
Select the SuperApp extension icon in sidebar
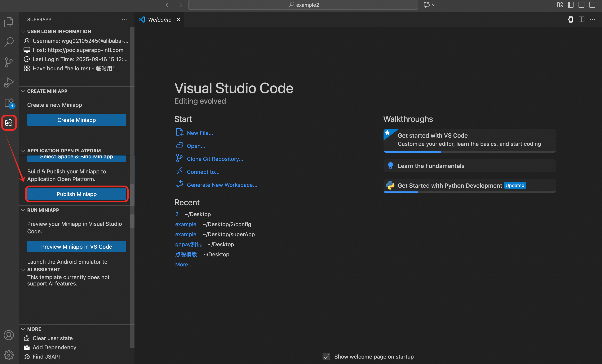point(9,123)
